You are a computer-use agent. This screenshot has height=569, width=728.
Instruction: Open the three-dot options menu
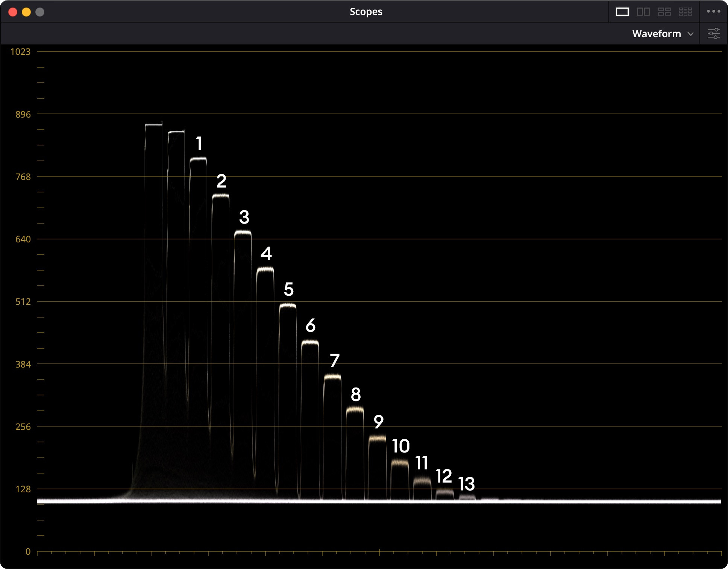(713, 12)
